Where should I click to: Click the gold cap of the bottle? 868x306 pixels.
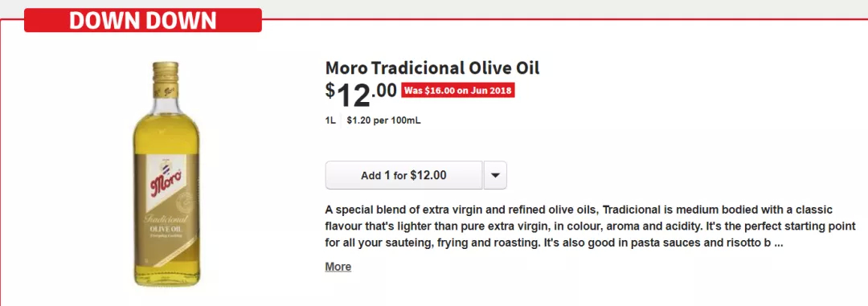pyautogui.click(x=166, y=74)
